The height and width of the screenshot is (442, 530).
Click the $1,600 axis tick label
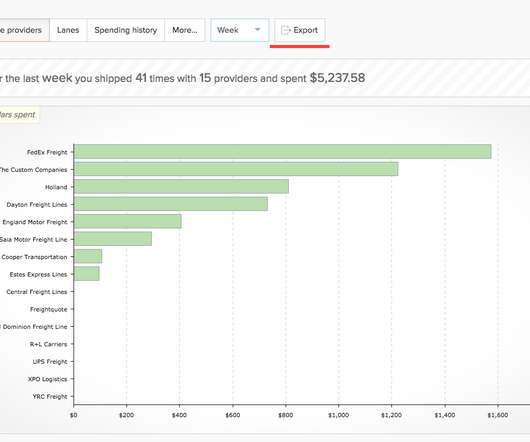click(498, 415)
